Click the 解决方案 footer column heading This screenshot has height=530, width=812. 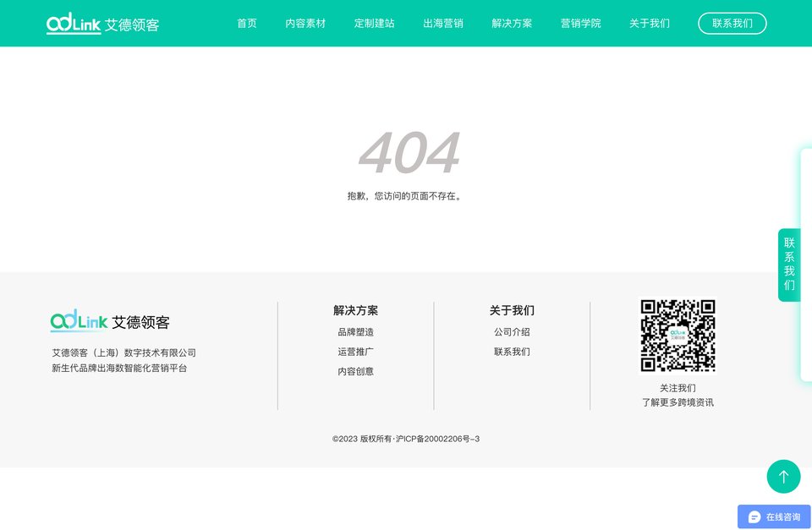356,310
